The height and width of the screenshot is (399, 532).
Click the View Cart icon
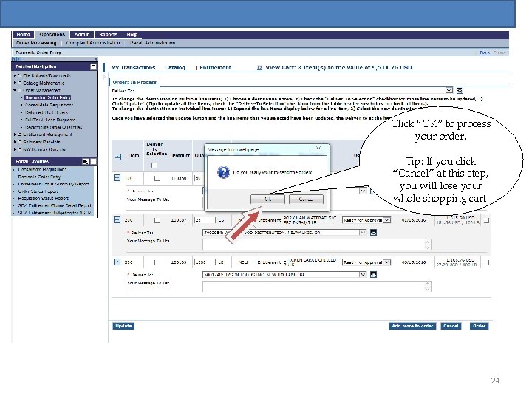pyautogui.click(x=259, y=68)
